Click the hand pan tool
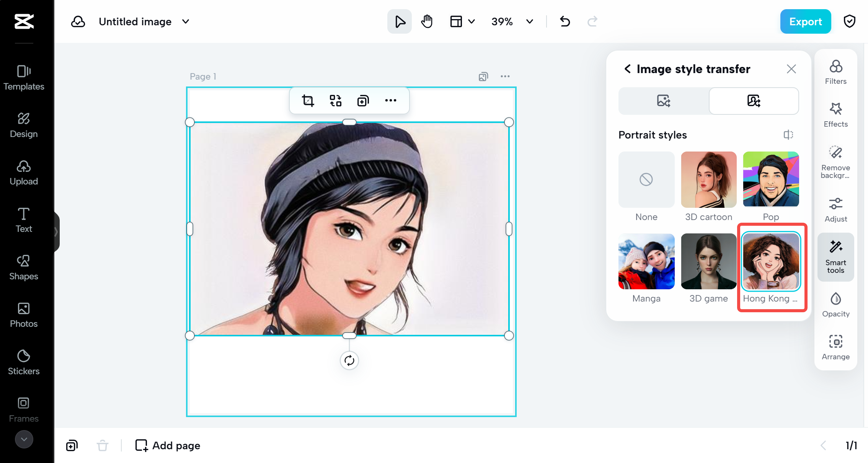This screenshot has height=463, width=868. tap(427, 21)
